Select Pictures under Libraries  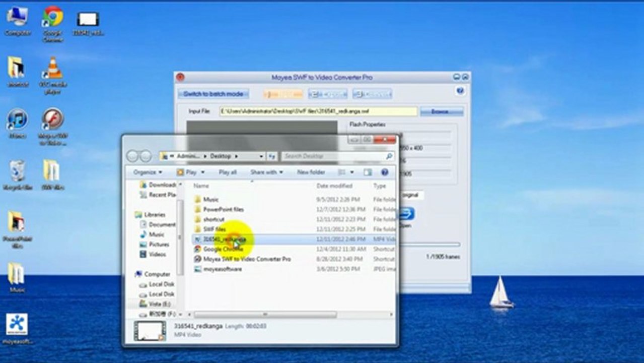tap(155, 245)
